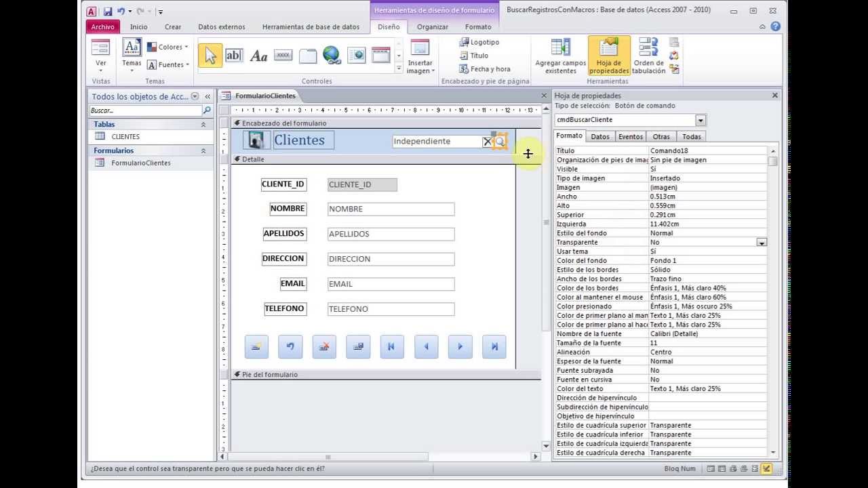Switch to Todas tab in property sheet
Screen dimensions: 868x488
pos(692,136)
